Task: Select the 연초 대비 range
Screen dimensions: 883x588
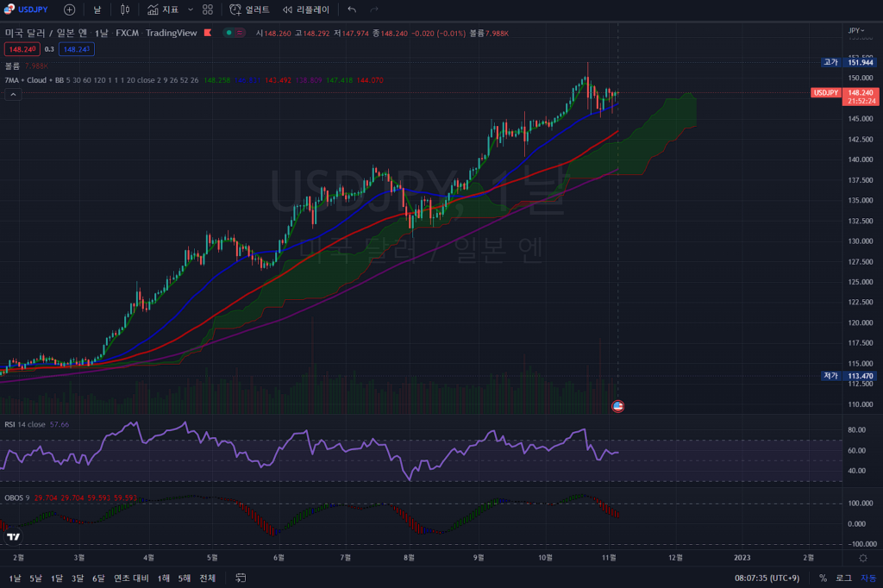Action: tap(131, 578)
